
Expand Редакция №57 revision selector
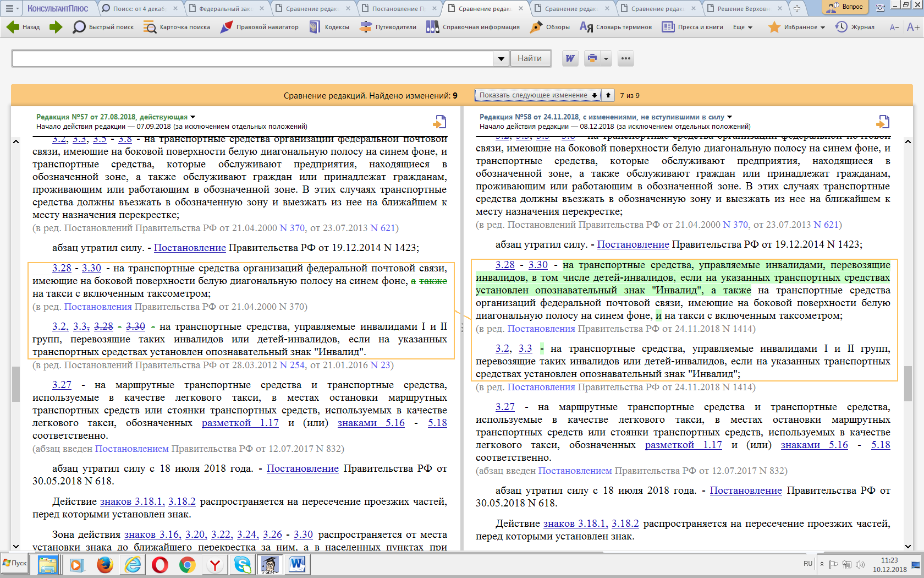[193, 117]
